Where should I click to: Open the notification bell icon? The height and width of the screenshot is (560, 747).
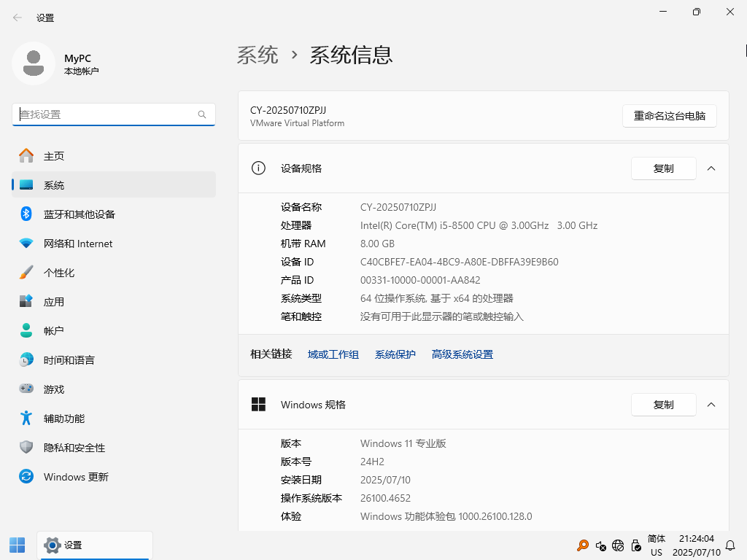tap(729, 545)
